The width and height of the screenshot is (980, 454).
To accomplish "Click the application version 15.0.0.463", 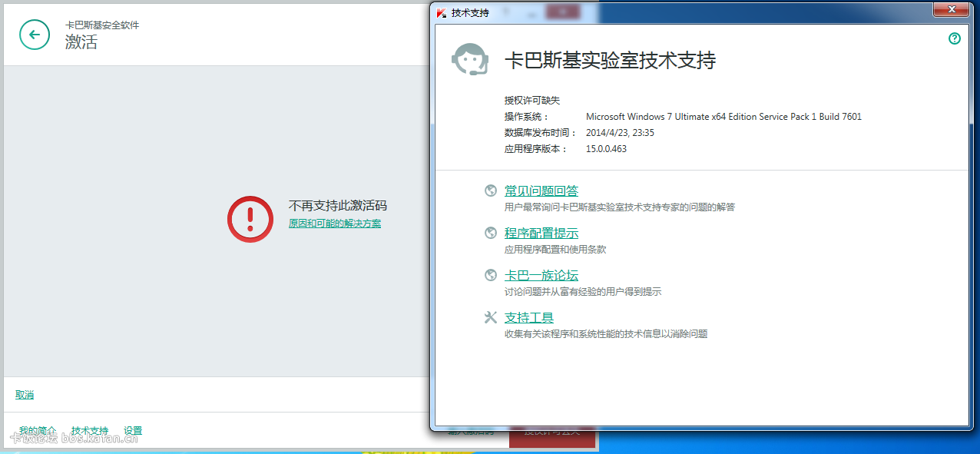I will point(606,149).
